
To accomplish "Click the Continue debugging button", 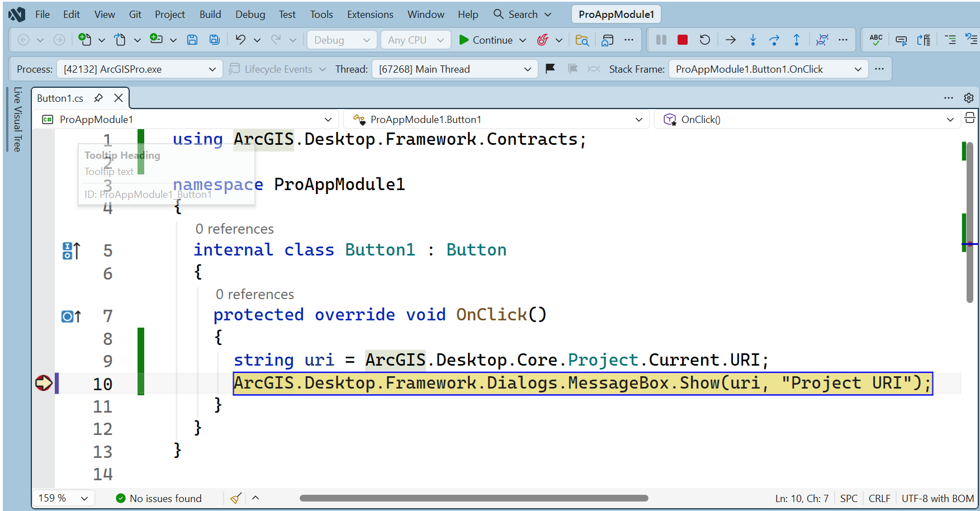I will coord(486,40).
